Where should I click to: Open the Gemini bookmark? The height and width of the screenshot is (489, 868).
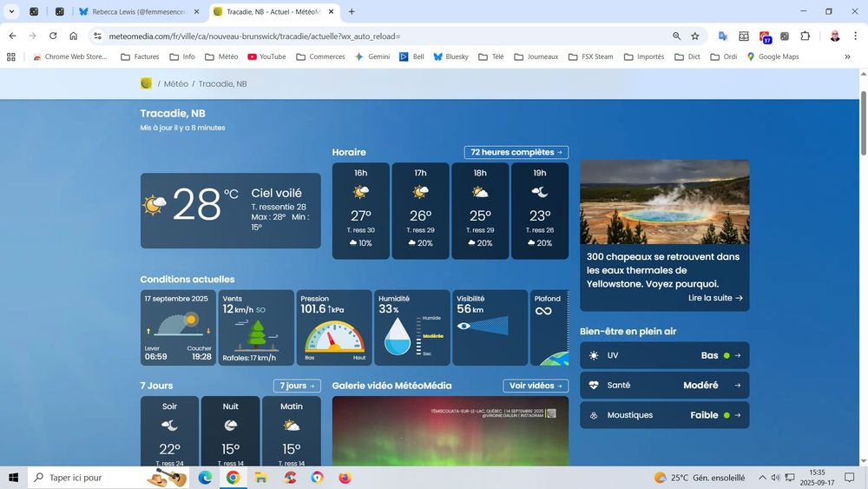click(372, 56)
